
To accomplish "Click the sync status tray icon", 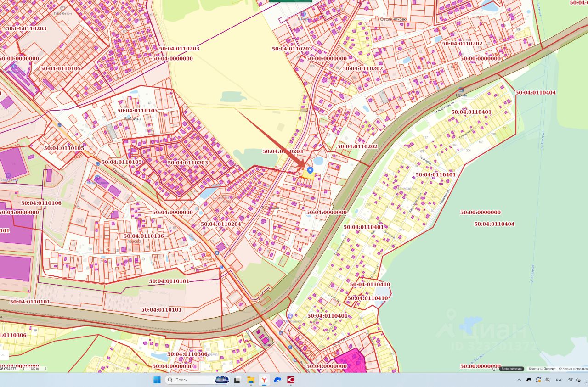I will 538,380.
